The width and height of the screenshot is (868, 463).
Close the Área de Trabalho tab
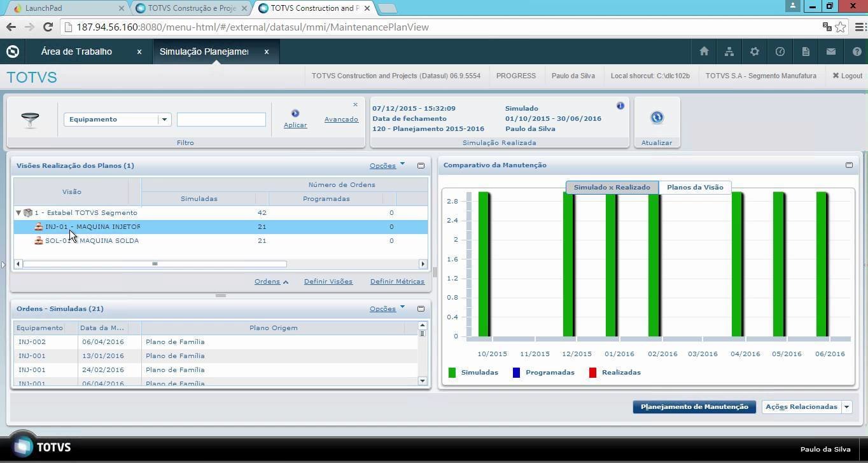(x=139, y=52)
